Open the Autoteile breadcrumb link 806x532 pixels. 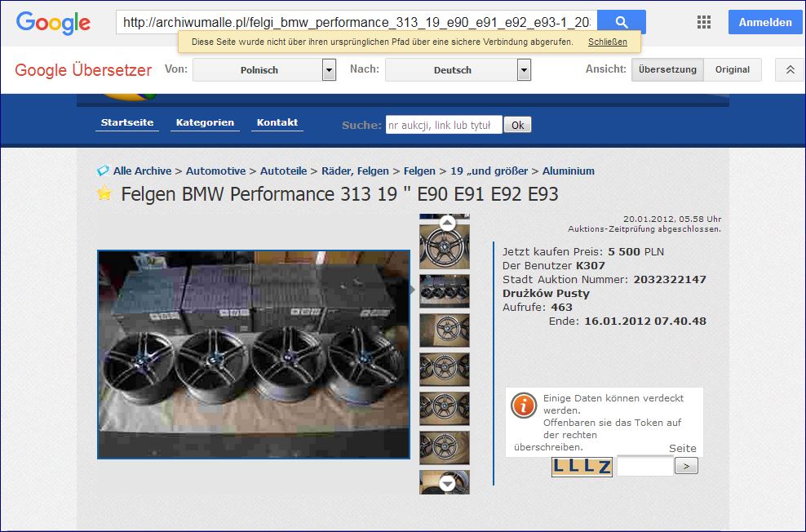(x=283, y=171)
